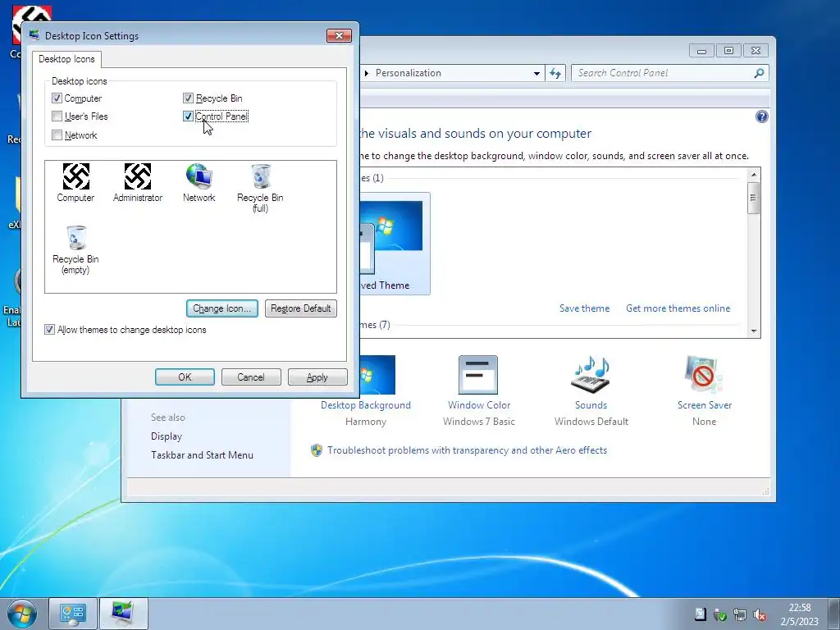
Task: Toggle the Control Panel checkbox
Action: click(188, 116)
